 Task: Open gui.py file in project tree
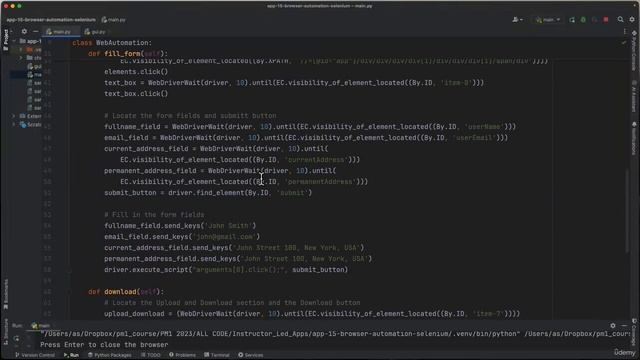(34, 66)
